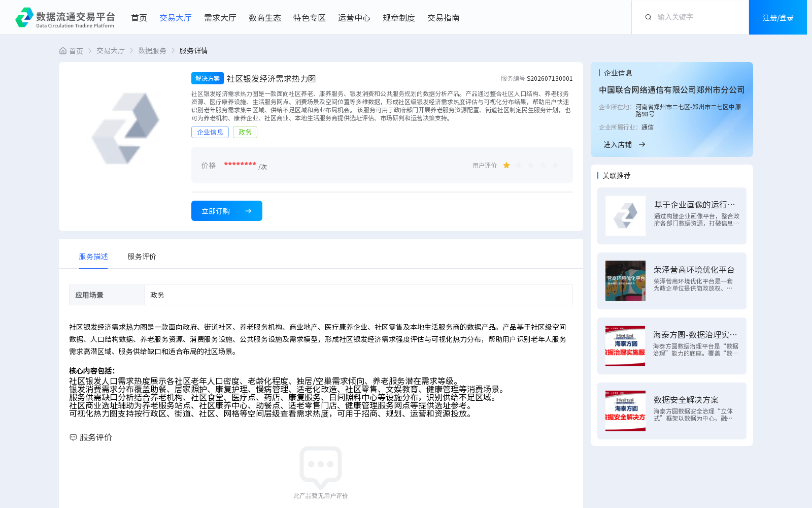Screen dimensions: 812x508
Task: Click the home icon in breadcrumb
Action: [x=63, y=51]
